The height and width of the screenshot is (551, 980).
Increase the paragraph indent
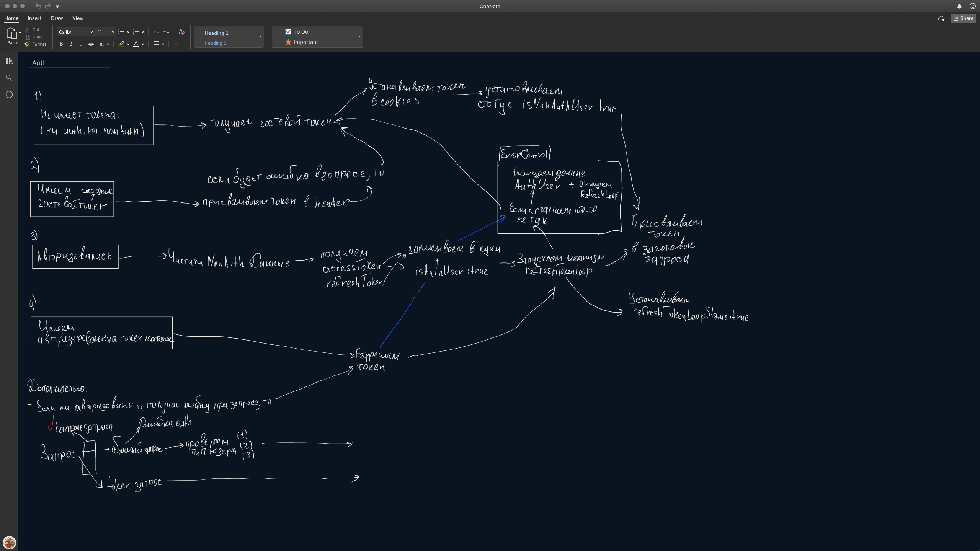[166, 32]
